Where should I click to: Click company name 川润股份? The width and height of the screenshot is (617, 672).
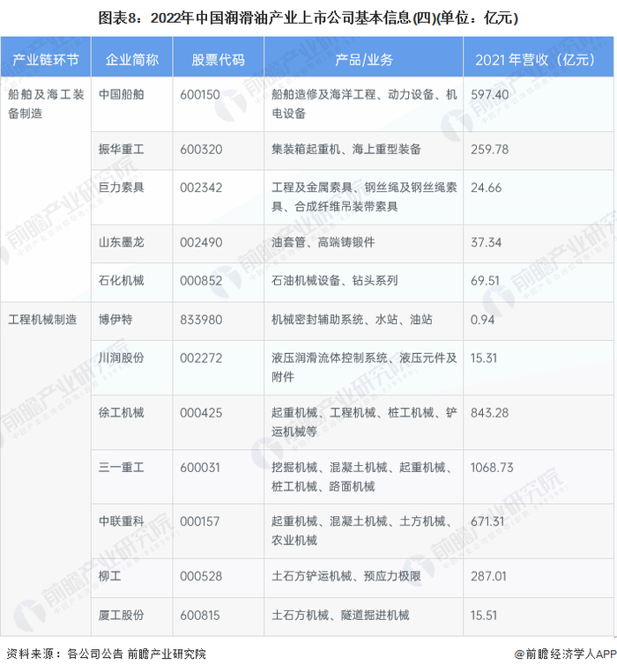pyautogui.click(x=122, y=358)
